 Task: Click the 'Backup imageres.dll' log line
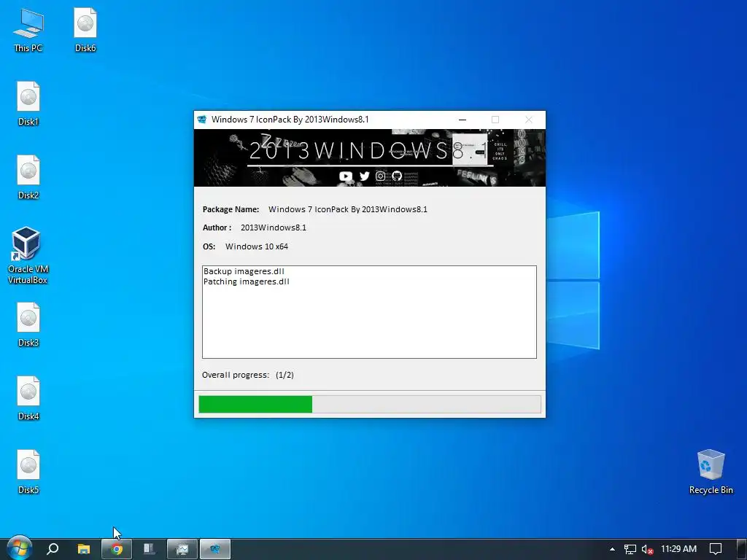pyautogui.click(x=244, y=271)
